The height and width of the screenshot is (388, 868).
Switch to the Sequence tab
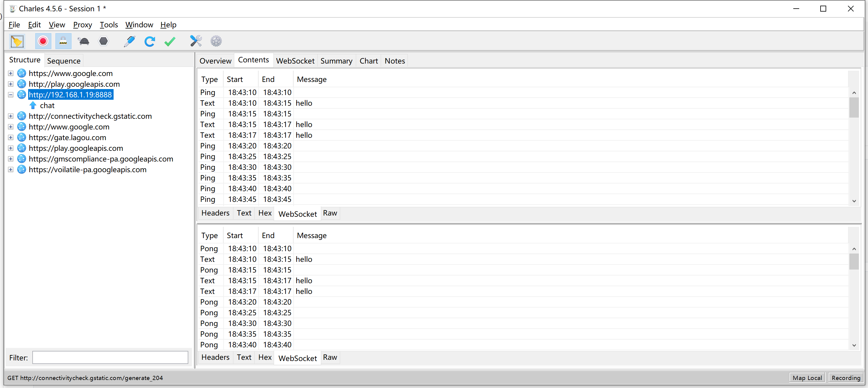point(64,61)
